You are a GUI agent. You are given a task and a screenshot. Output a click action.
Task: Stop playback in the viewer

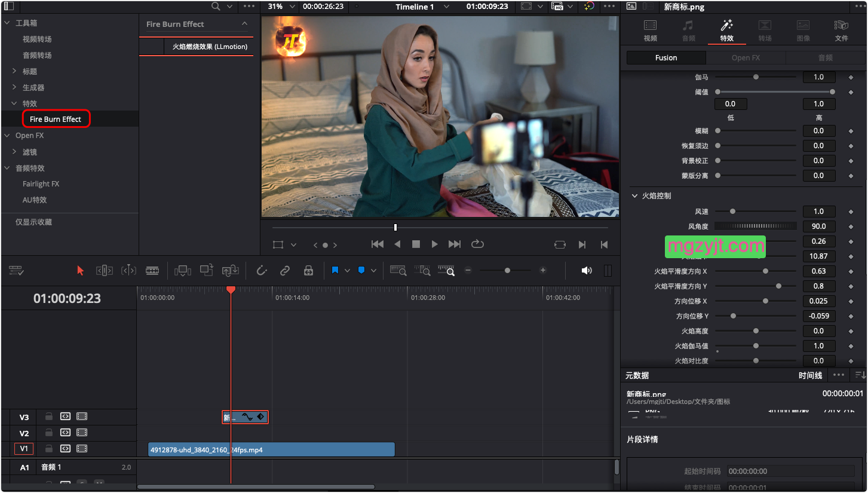tap(416, 244)
